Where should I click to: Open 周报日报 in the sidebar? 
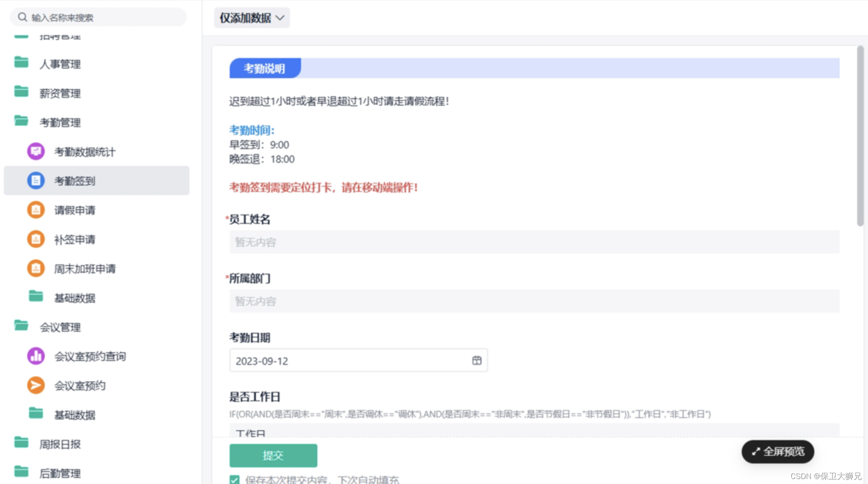coord(60,444)
